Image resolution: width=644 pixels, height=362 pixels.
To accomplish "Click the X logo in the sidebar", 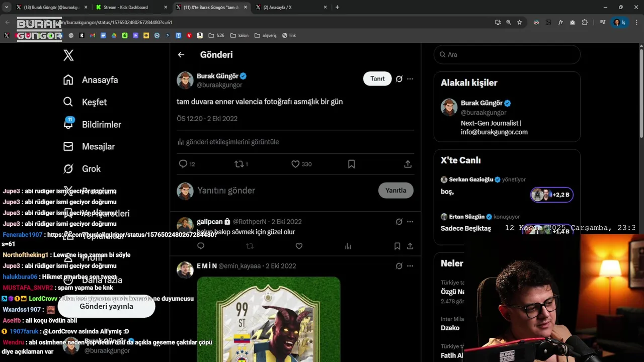I will [x=68, y=55].
